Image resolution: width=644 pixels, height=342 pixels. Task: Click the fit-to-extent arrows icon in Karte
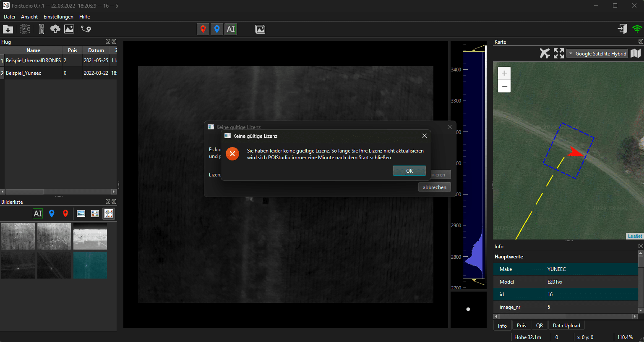tap(559, 53)
